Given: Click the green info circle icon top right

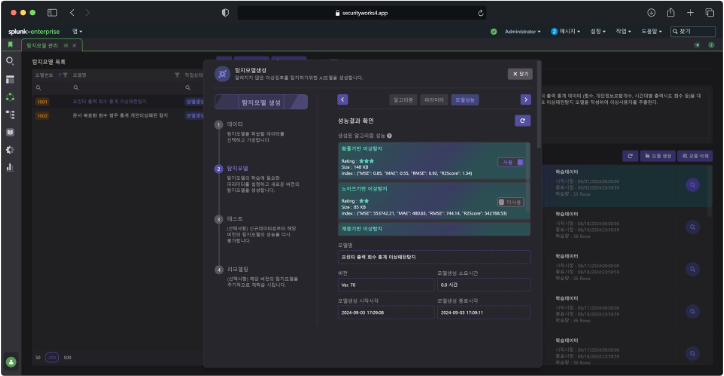Looking at the screenshot, I should 711,45.
